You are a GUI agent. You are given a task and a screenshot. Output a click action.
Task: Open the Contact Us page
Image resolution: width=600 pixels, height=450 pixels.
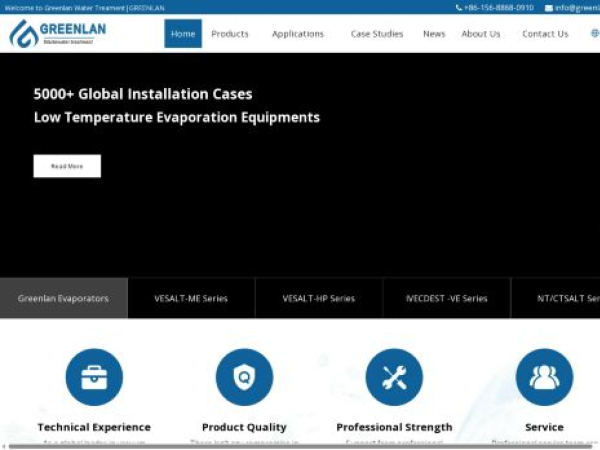click(x=545, y=34)
